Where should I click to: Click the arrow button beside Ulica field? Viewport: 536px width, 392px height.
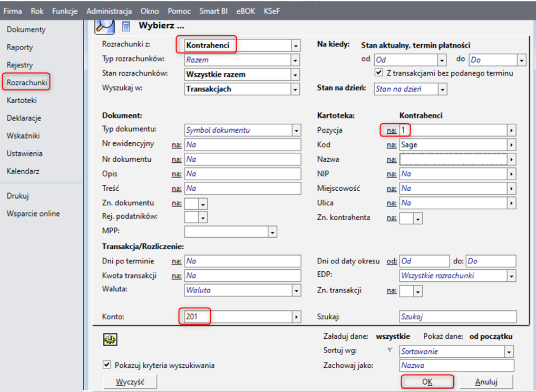click(511, 203)
